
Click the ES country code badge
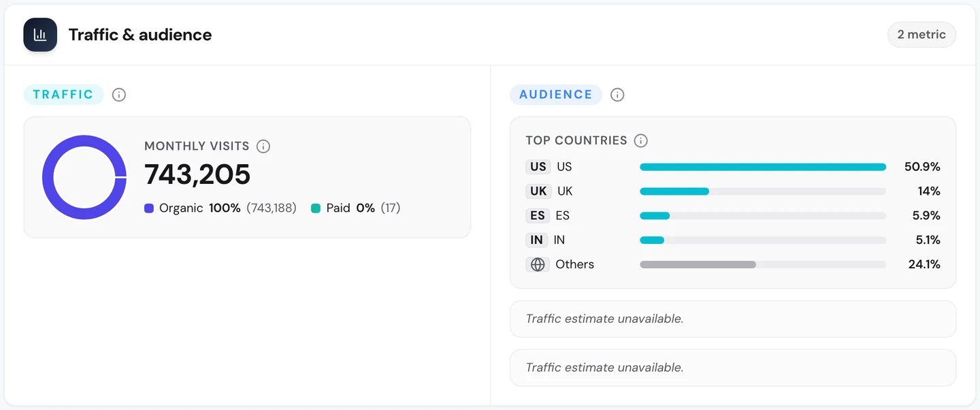click(x=538, y=216)
